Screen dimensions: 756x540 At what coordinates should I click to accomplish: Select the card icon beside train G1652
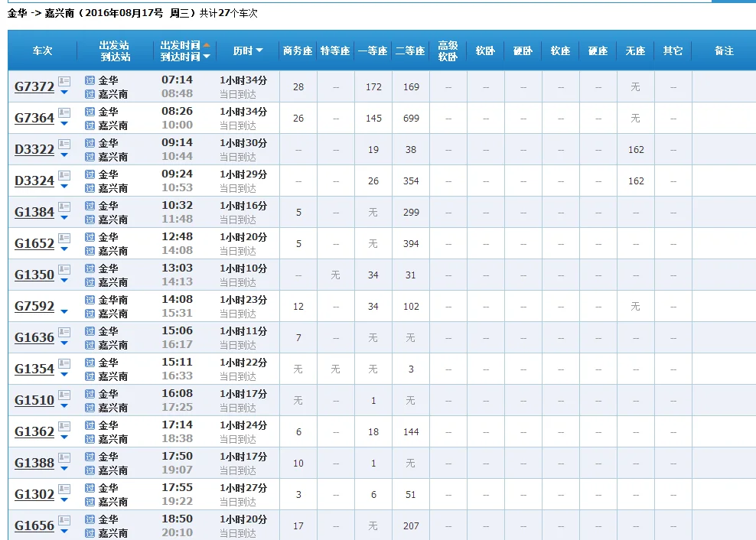point(64,239)
